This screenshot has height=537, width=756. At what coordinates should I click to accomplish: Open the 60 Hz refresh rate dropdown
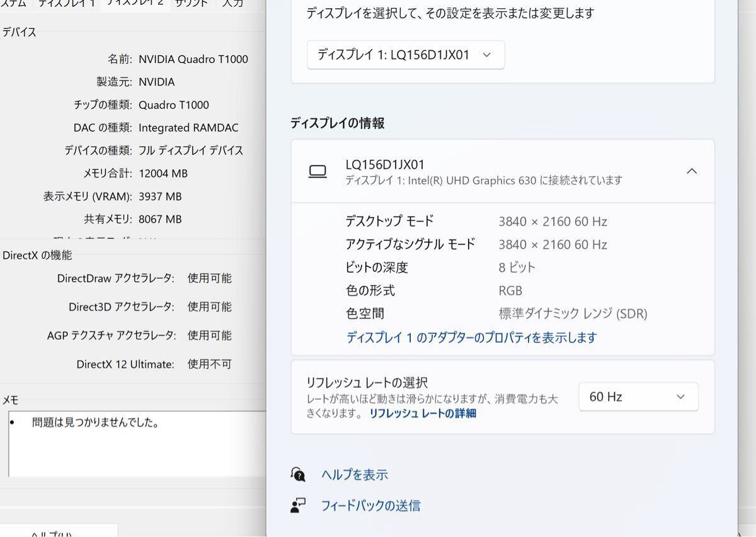(x=638, y=397)
